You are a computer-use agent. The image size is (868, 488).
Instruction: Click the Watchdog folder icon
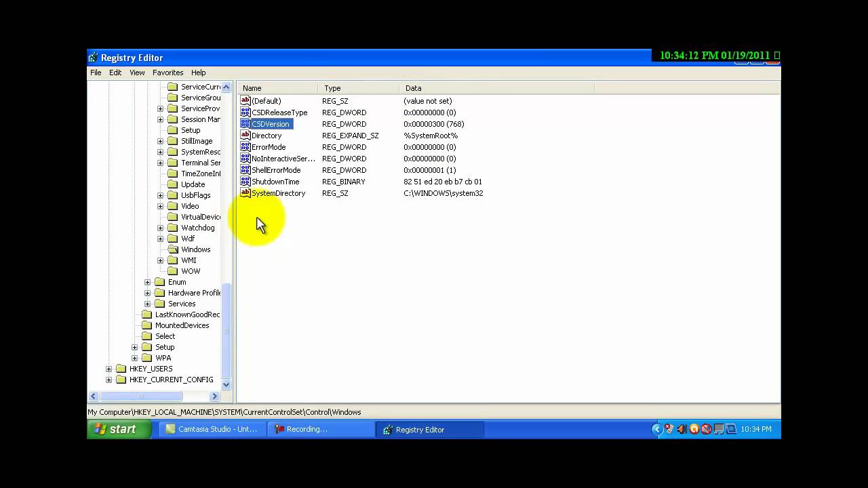click(173, 228)
